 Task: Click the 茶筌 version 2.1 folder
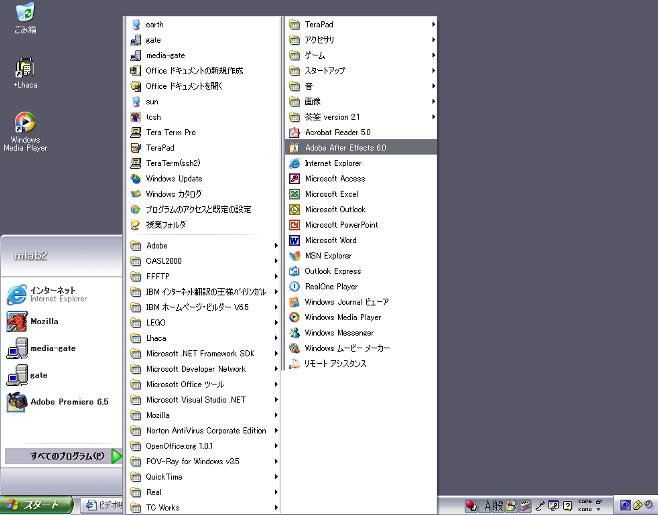coord(361,117)
